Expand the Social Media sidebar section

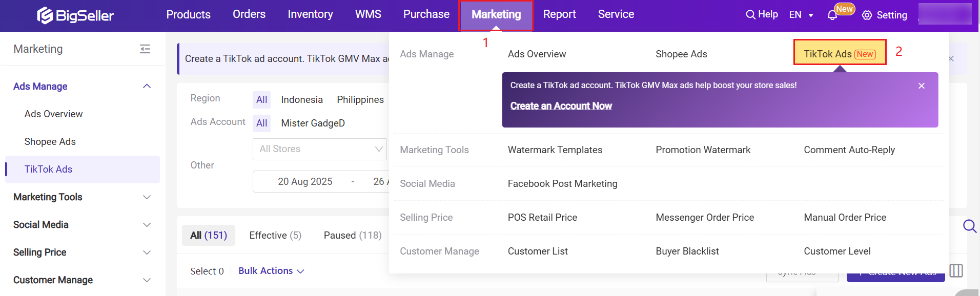pos(83,225)
